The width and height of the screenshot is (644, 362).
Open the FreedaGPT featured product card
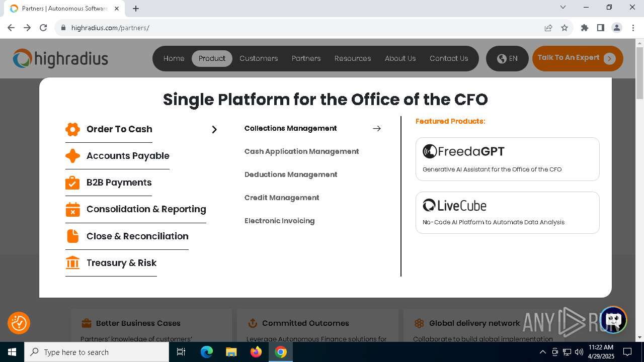pos(508,159)
